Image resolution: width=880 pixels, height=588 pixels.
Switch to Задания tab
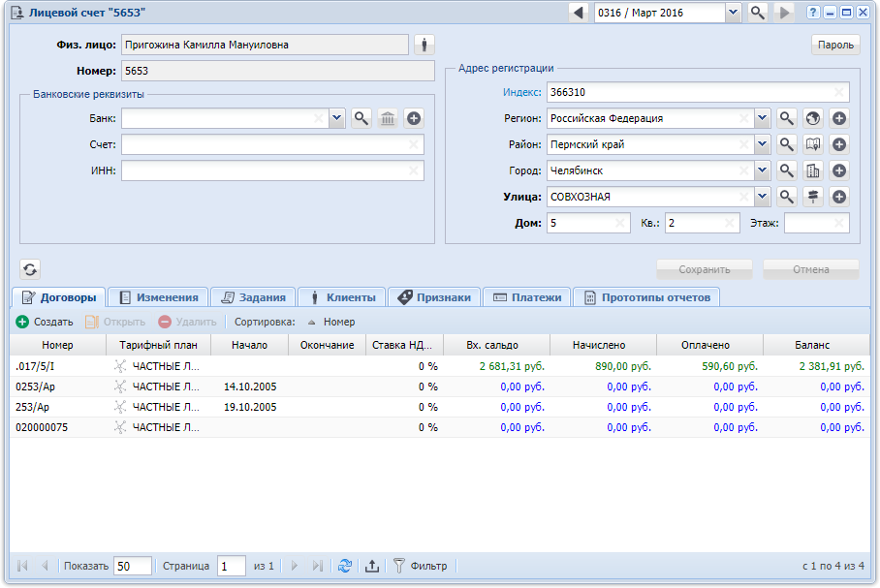[253, 297]
